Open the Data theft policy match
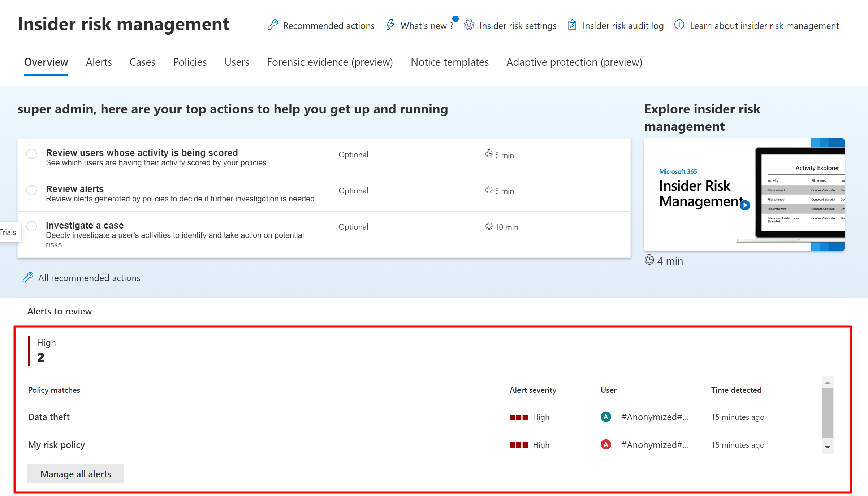Screen dimensions: 868x496 click(49, 417)
